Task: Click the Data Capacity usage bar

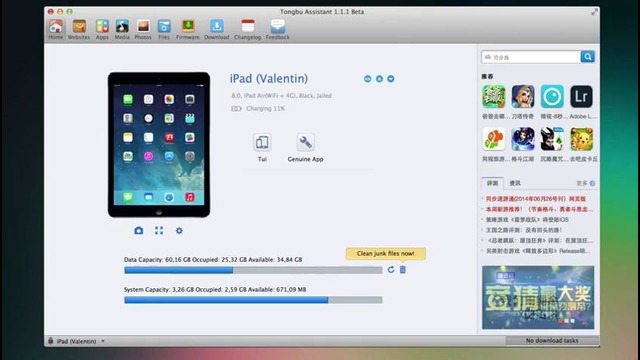Action: (x=253, y=270)
